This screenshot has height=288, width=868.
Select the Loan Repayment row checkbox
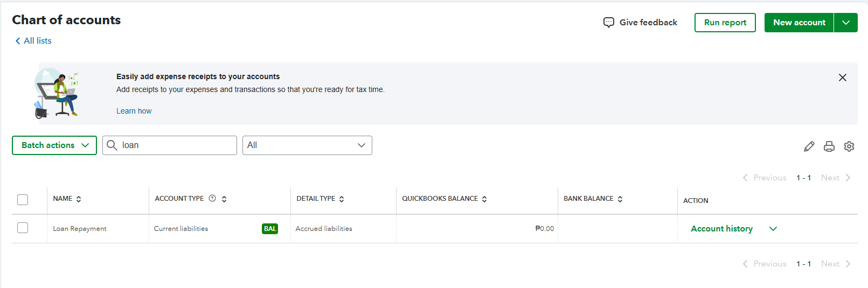[x=23, y=228]
